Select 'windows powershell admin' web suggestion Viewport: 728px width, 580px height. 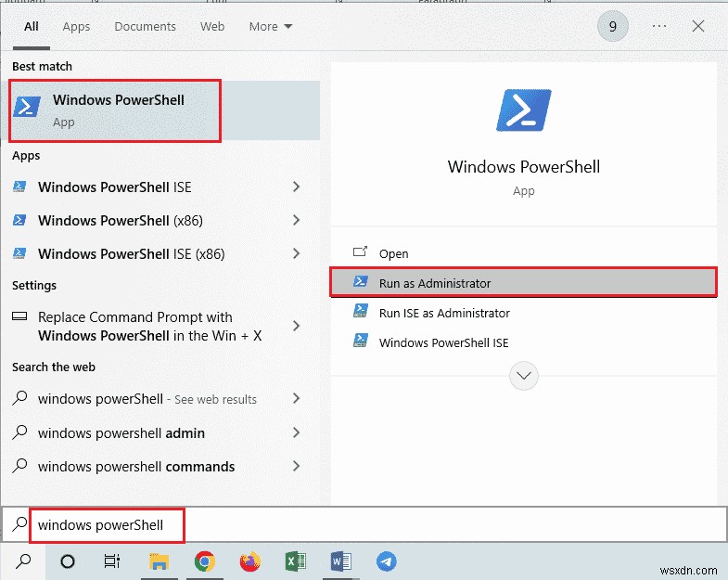160,432
